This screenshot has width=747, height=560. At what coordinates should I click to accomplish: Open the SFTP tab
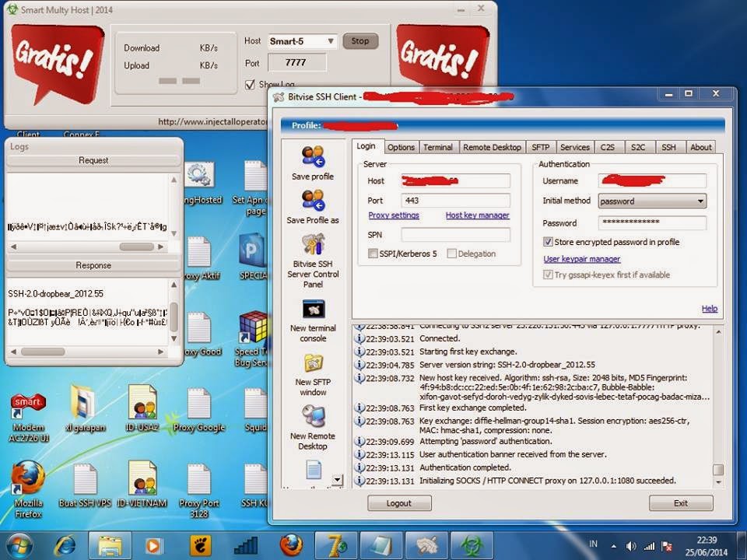click(540, 148)
